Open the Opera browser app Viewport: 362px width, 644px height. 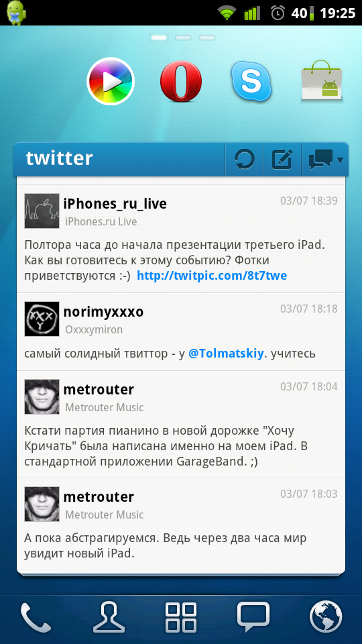(181, 82)
